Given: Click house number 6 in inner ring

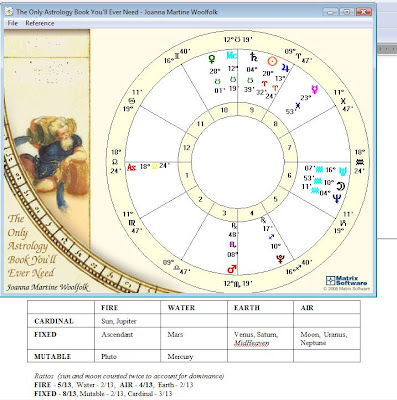Looking at the screenshot, I should [289, 175].
